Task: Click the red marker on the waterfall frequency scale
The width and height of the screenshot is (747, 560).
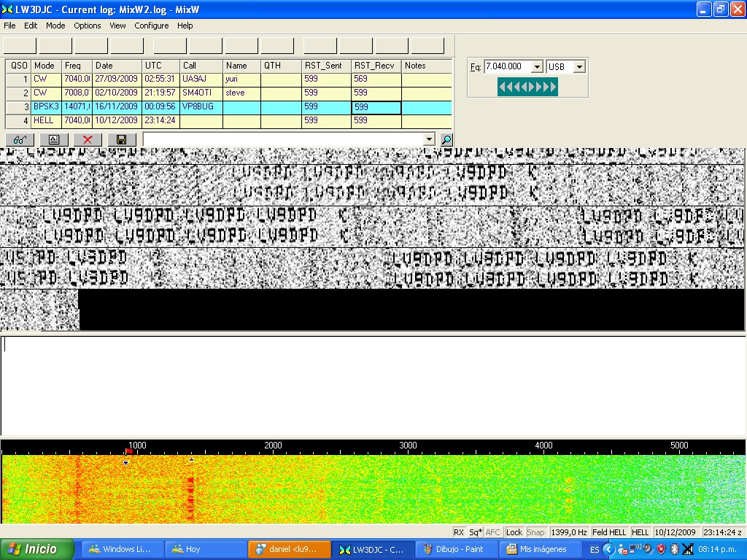Action: coord(129,452)
